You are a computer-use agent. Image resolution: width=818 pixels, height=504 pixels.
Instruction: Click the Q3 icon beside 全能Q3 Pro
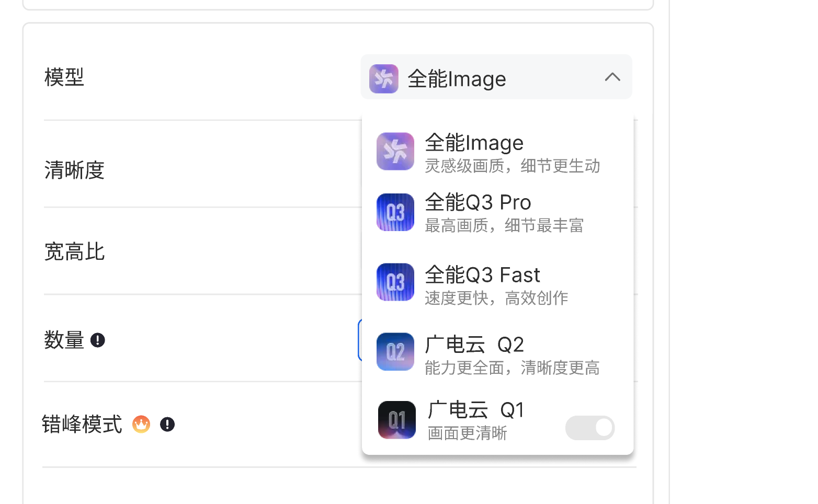pyautogui.click(x=395, y=212)
